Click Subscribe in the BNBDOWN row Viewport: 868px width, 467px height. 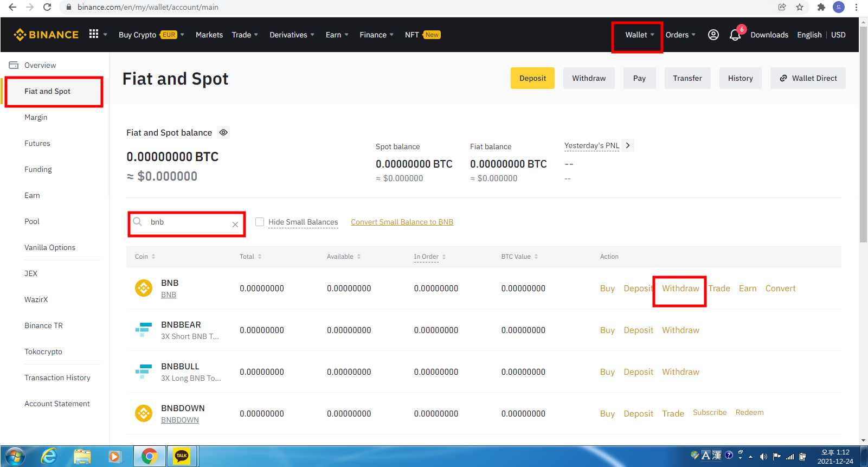710,412
